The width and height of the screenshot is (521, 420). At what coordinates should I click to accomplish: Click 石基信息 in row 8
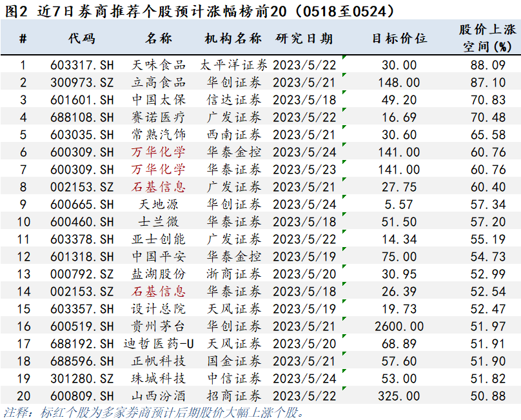point(159,187)
